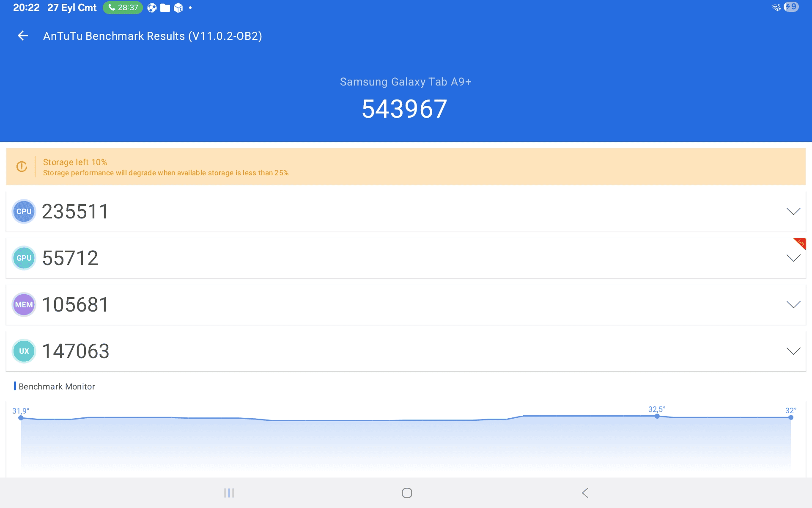The width and height of the screenshot is (812, 508).
Task: Tap the CPU score number 235511
Action: click(75, 211)
